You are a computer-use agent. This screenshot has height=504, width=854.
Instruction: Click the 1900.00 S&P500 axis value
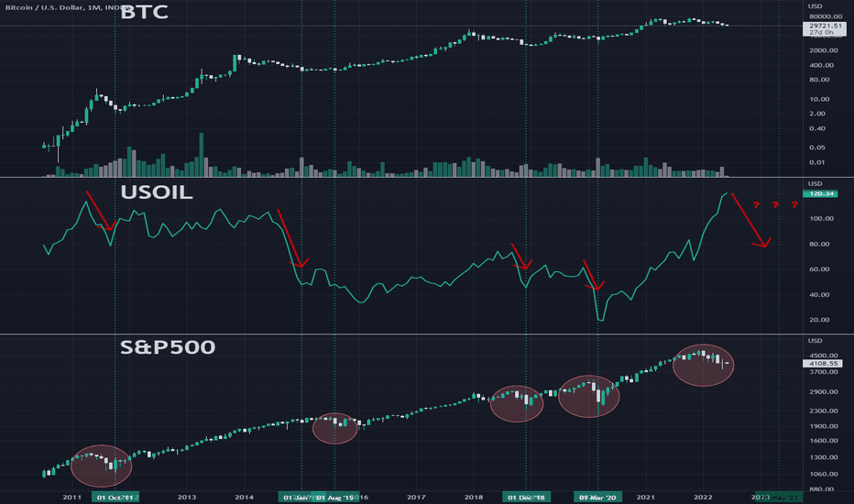[824, 427]
